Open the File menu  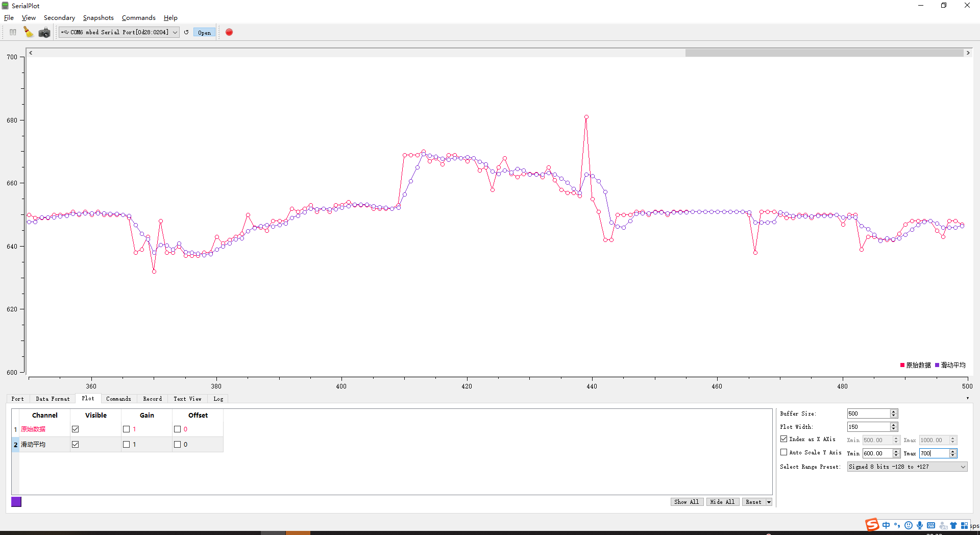pos(9,18)
